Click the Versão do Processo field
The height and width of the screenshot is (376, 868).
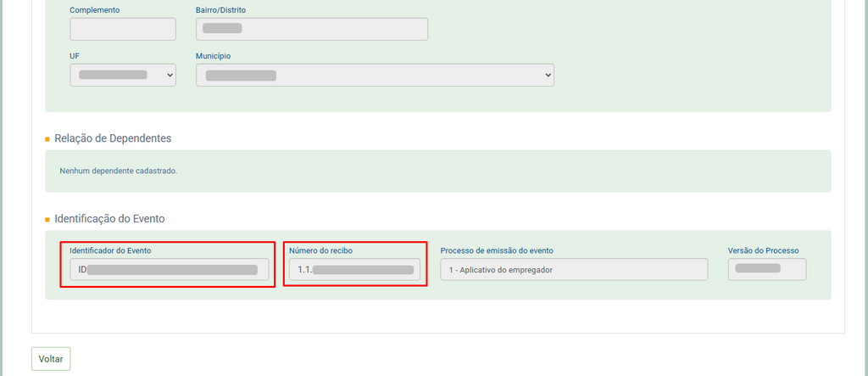(766, 270)
